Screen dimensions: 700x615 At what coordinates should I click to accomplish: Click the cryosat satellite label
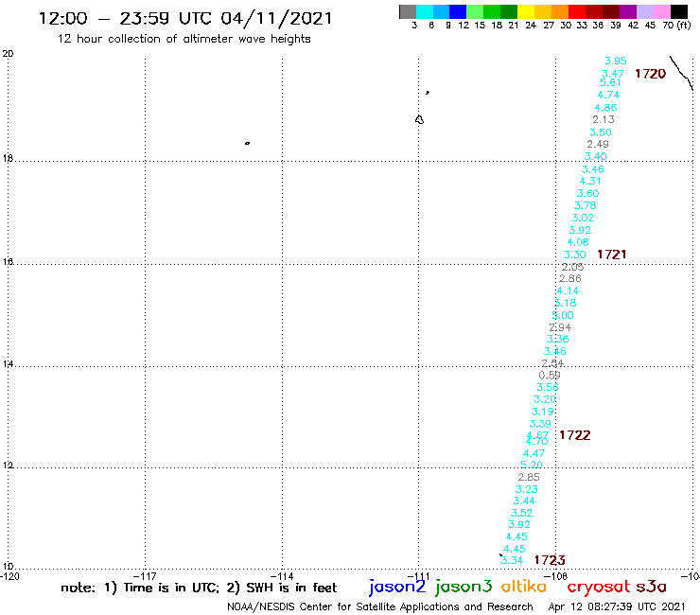[598, 587]
